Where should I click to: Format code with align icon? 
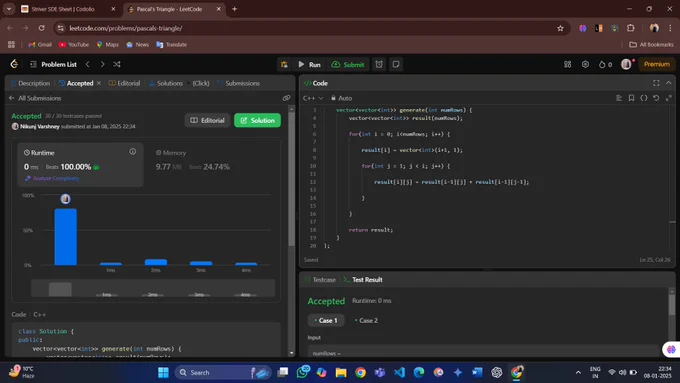click(x=619, y=98)
